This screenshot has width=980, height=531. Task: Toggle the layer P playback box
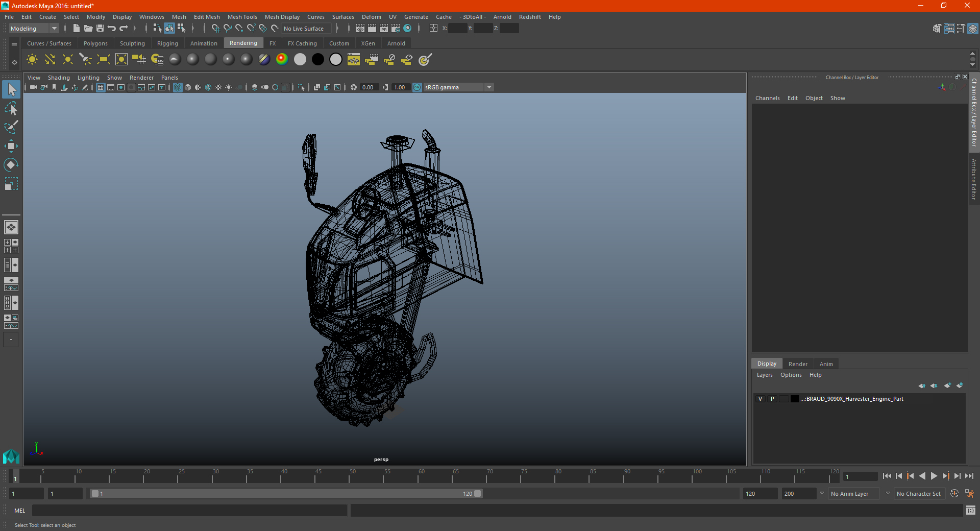(x=772, y=399)
